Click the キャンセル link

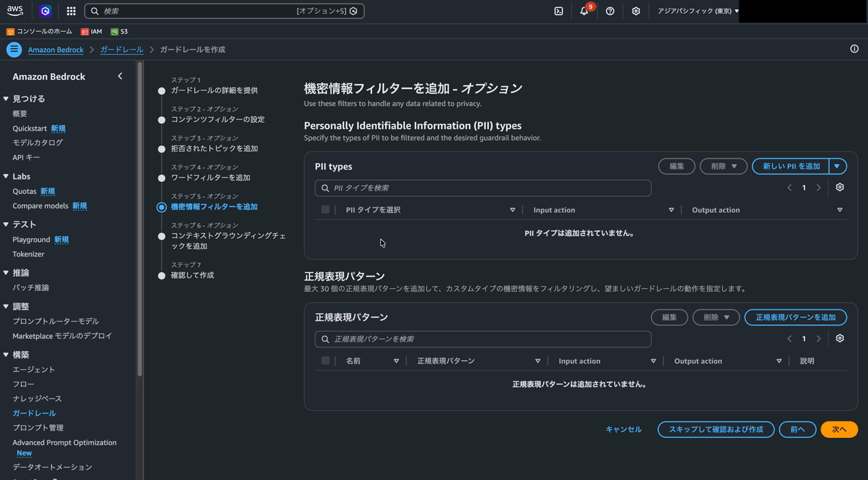tap(623, 429)
